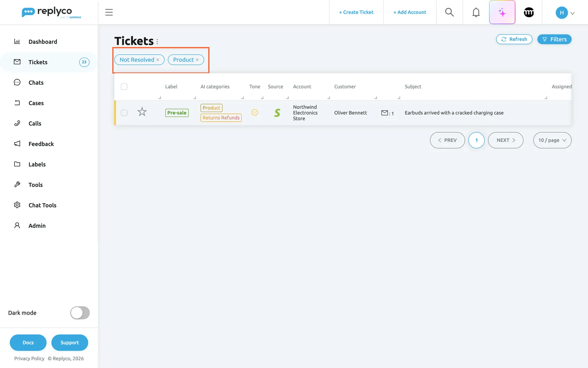Check the Earbuds ticket row checkbox
Viewport: 588px width, 368px height.
(124, 113)
